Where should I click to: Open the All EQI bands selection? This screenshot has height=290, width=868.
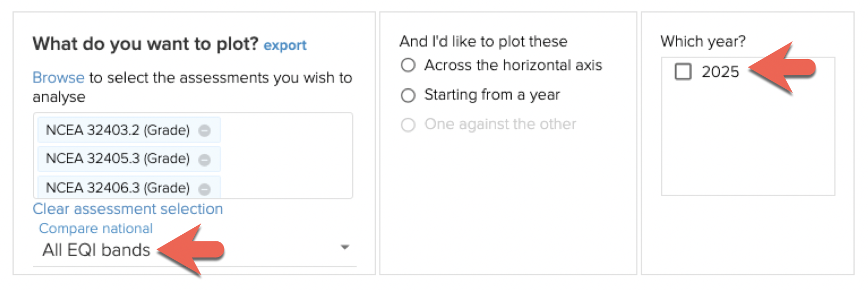click(x=96, y=250)
